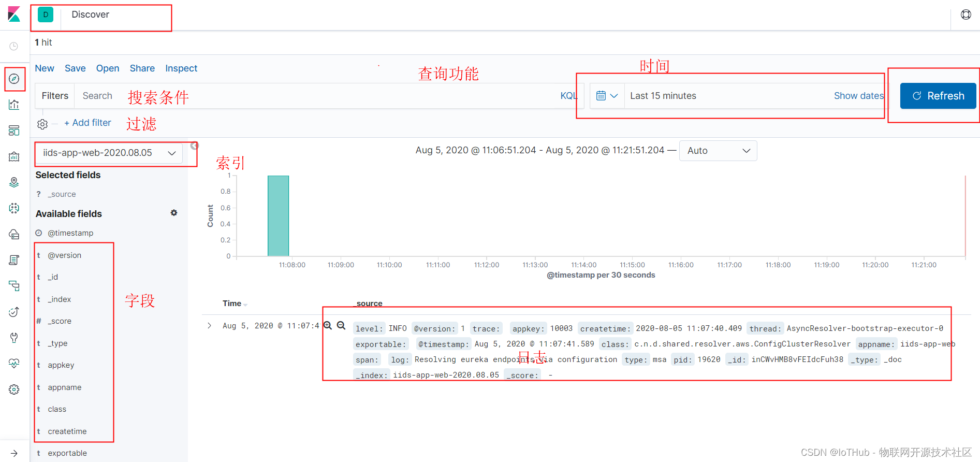980x462 pixels.
Task: Open Uptime icon in sidebar
Action: coord(14,312)
